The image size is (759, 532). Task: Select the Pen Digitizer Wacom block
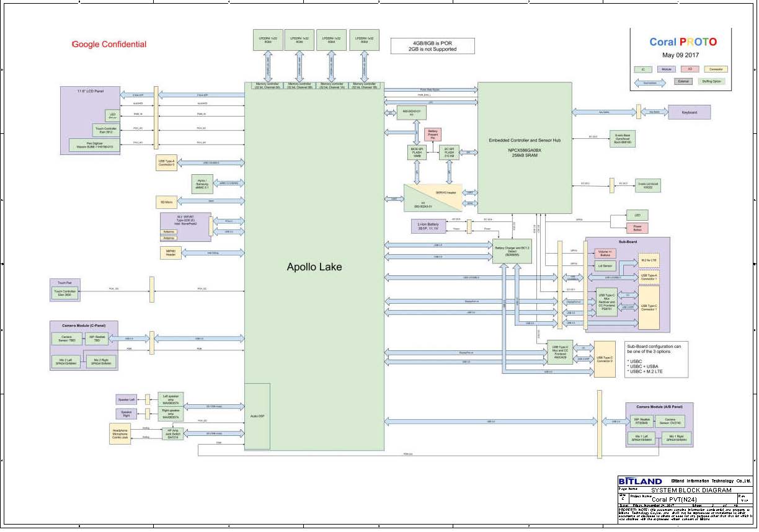[x=95, y=146]
